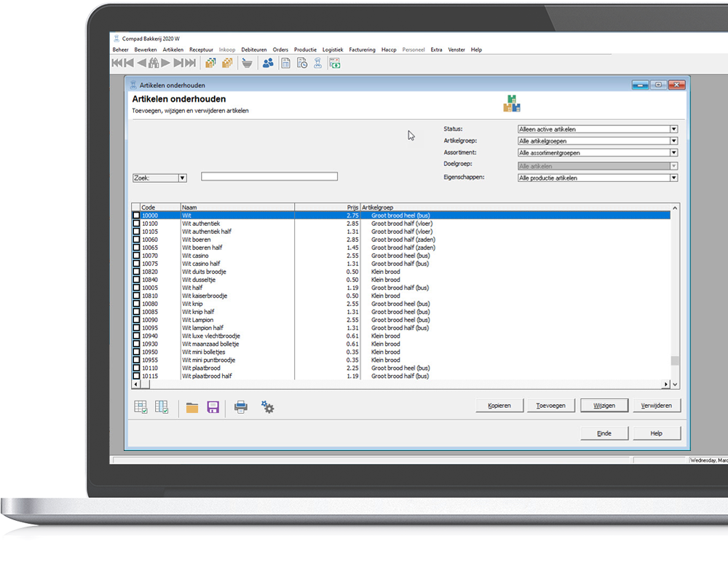The image size is (728, 563).
Task: Select the row Wit mini puntbroodje
Action: pos(401,360)
